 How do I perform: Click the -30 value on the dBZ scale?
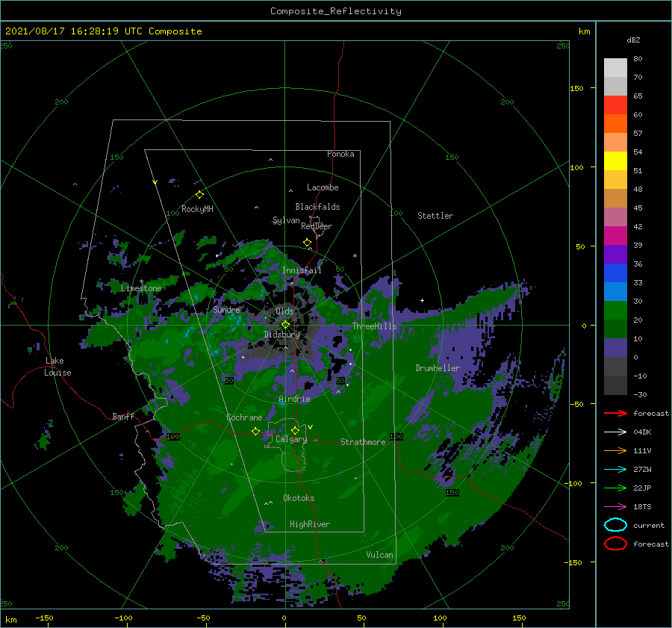tap(640, 394)
